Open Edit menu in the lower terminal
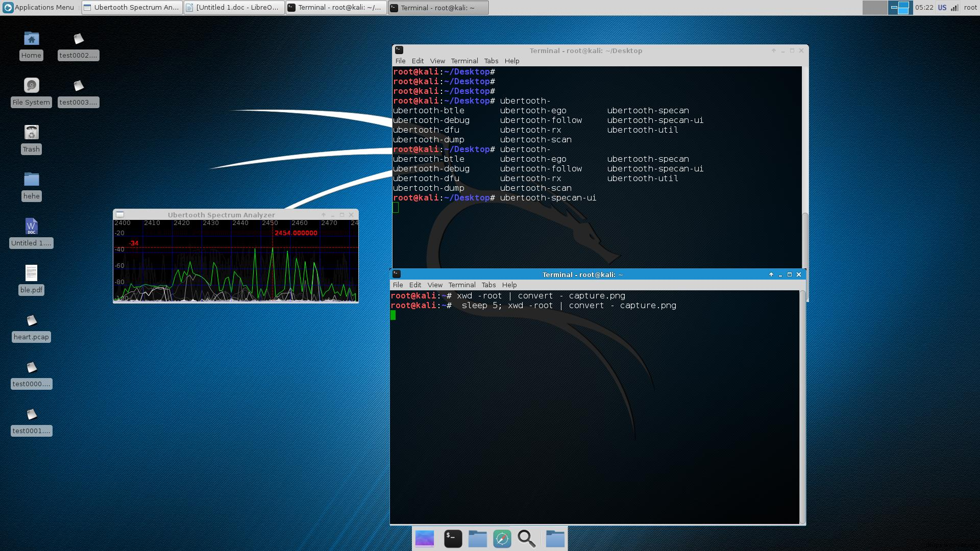This screenshot has height=551, width=980. click(415, 285)
